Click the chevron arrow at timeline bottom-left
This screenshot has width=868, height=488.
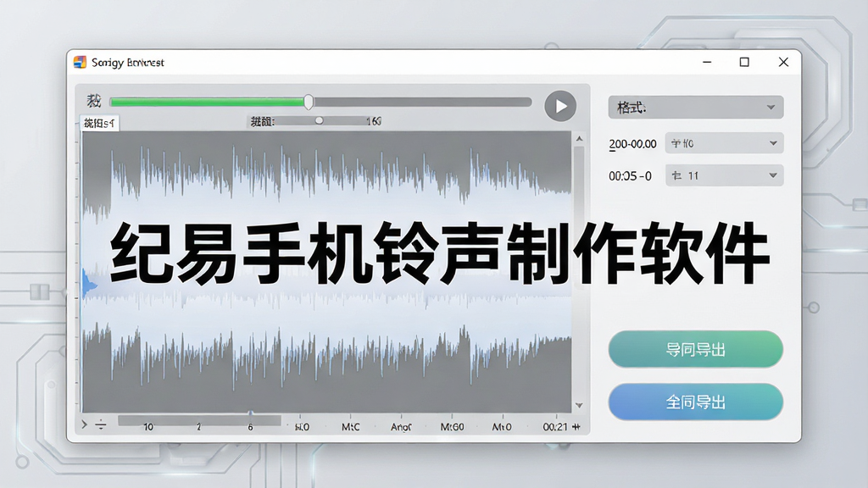coord(84,425)
